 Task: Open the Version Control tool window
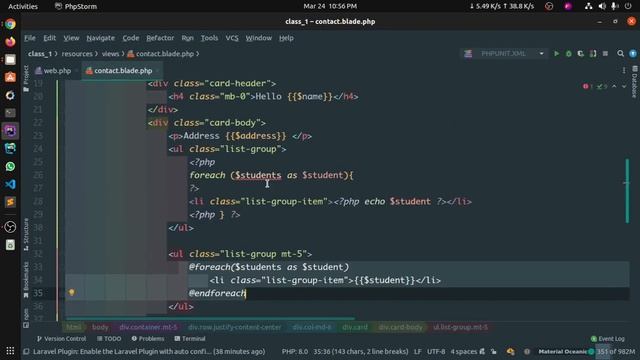tap(61, 339)
